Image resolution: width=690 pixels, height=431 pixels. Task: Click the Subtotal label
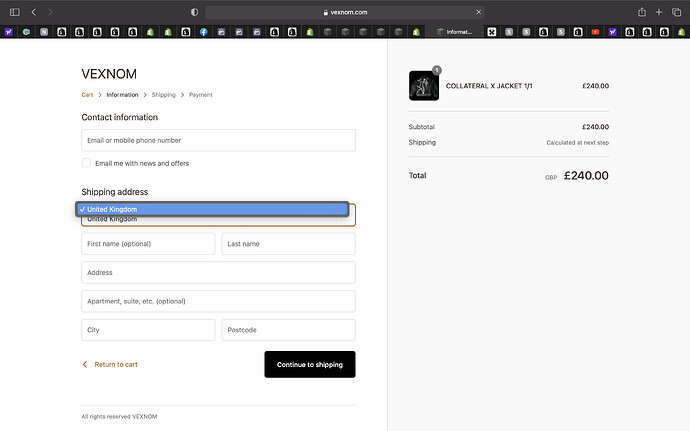tap(422, 127)
